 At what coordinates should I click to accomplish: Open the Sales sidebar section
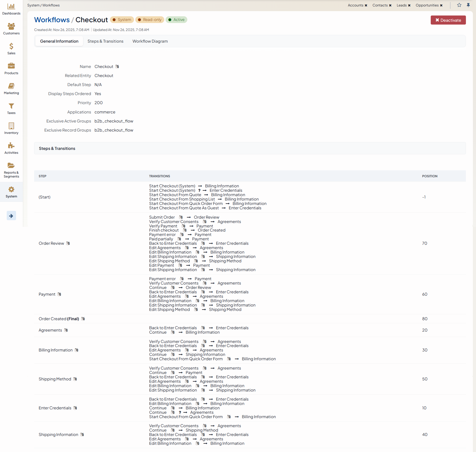11,49
